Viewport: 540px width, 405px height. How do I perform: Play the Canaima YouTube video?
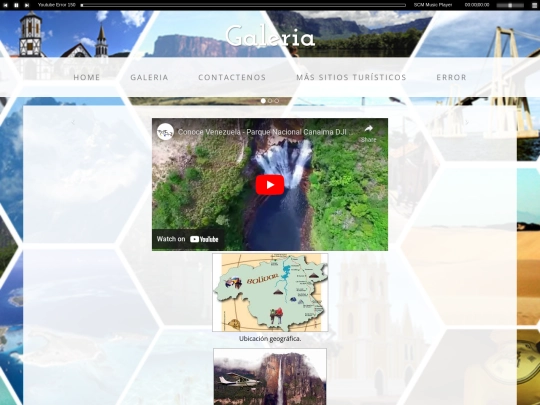pyautogui.click(x=270, y=185)
